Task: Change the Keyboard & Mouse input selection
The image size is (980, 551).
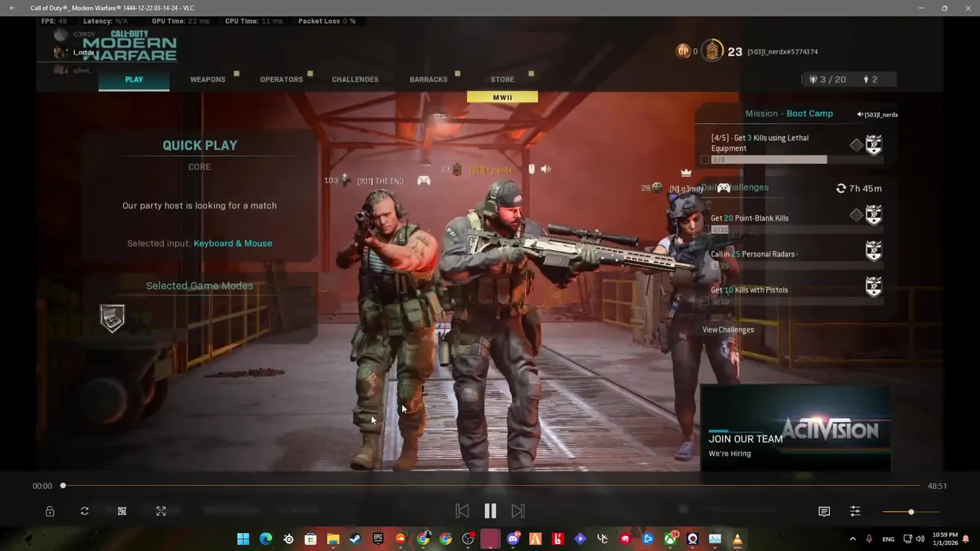Action: point(233,243)
